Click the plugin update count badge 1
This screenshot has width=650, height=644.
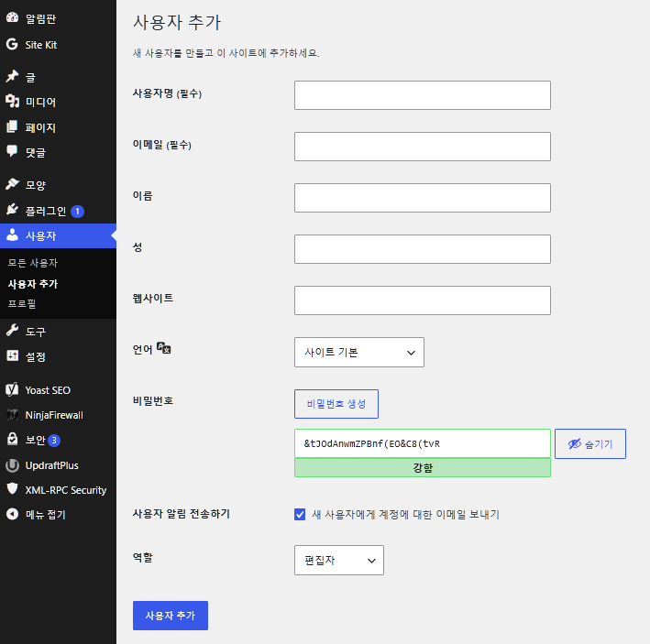[77, 212]
